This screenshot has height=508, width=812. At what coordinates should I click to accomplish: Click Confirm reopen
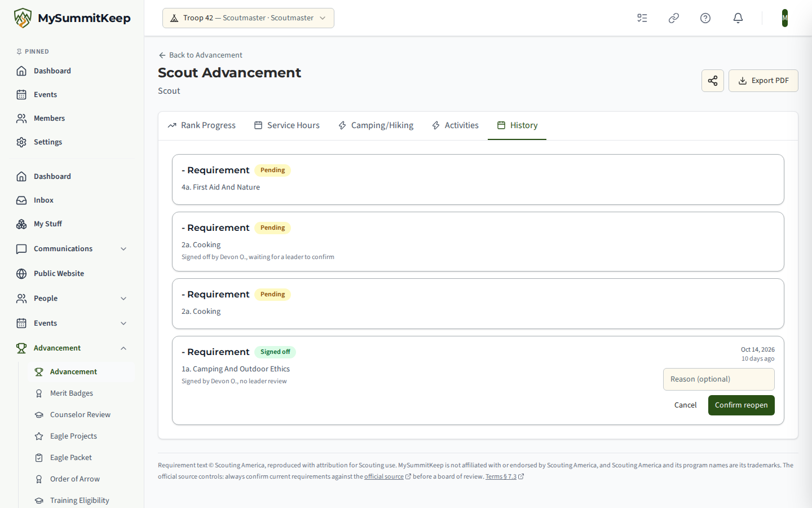(x=742, y=405)
